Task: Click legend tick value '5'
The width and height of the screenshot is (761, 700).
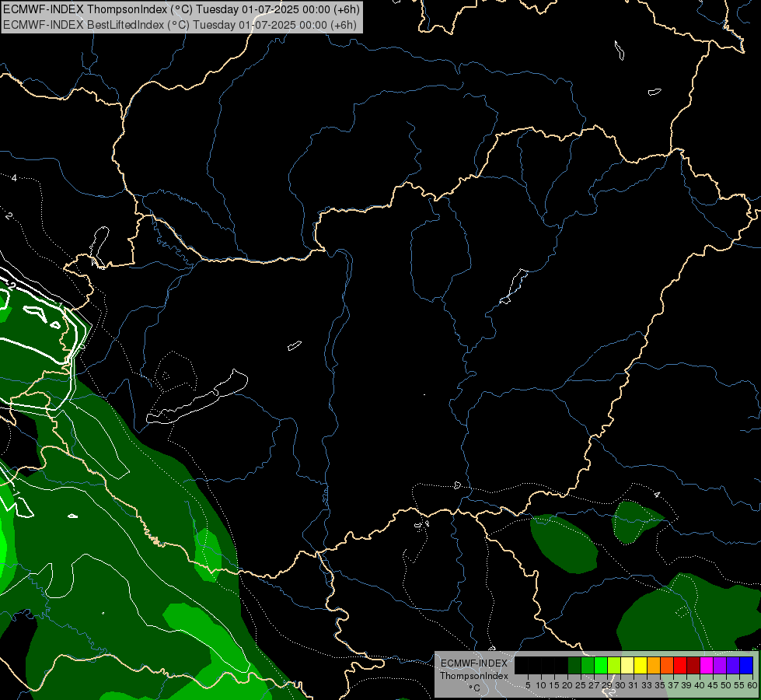Action: pos(528,685)
